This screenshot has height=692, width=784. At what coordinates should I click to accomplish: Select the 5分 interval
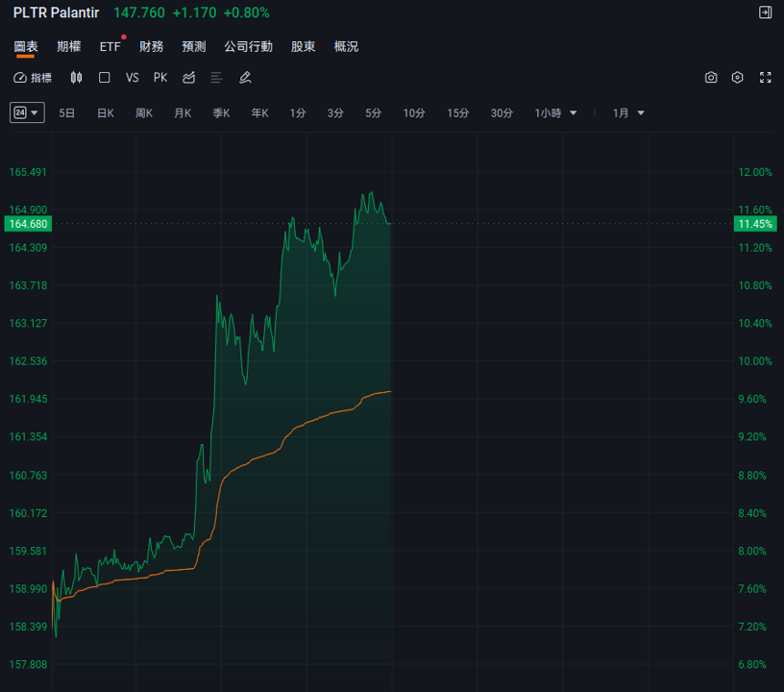pos(373,113)
